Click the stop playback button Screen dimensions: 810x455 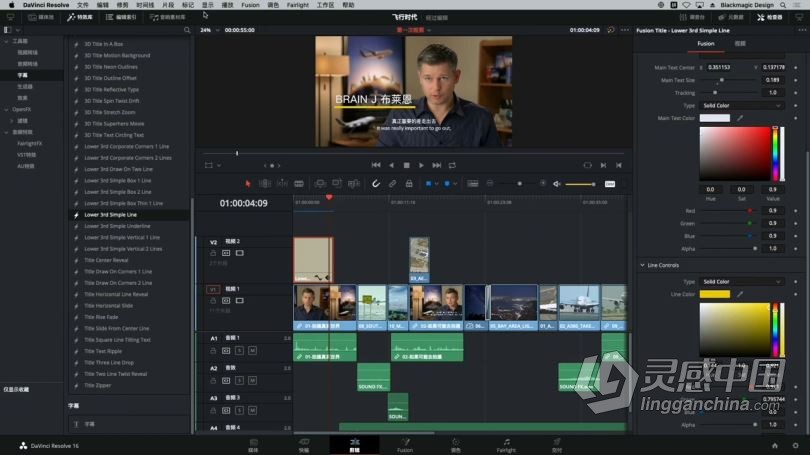click(407, 165)
